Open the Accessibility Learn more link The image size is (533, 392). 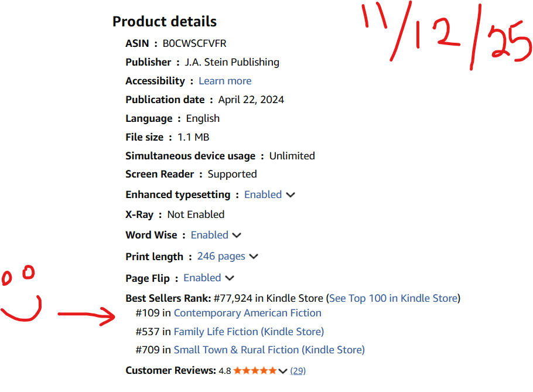coord(225,81)
